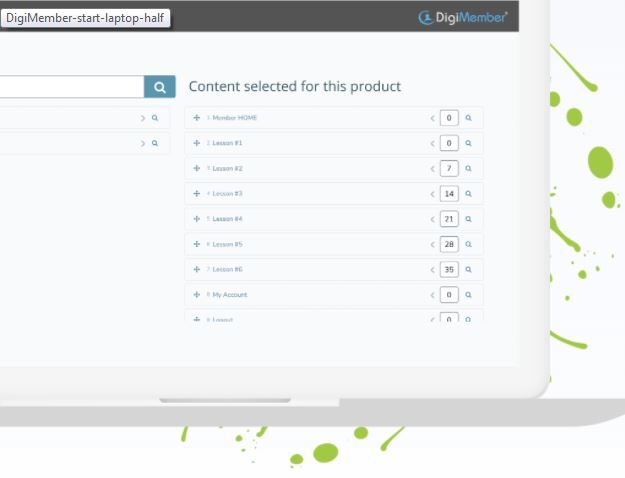This screenshot has height=478, width=625.
Task: Edit the day field showing 21
Action: (x=449, y=219)
